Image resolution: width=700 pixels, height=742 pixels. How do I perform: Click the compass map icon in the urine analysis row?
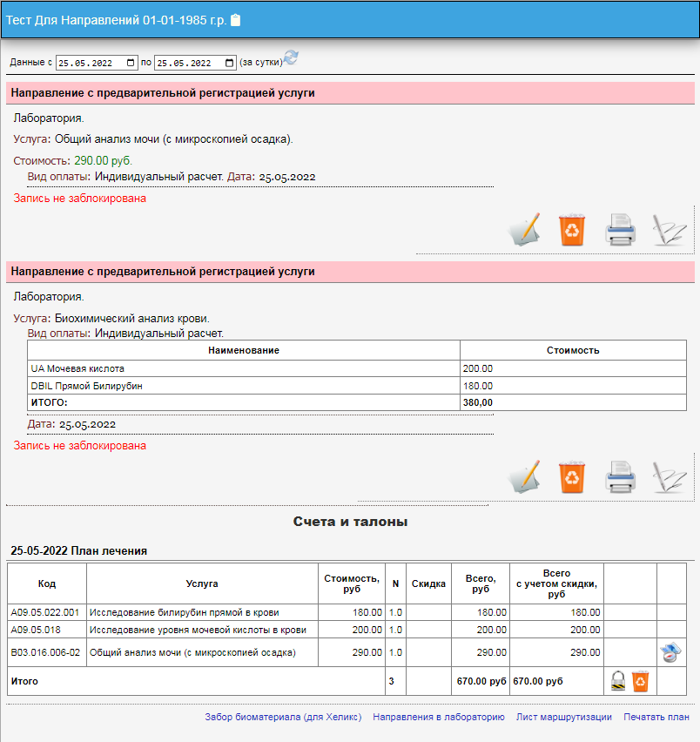[x=670, y=652]
